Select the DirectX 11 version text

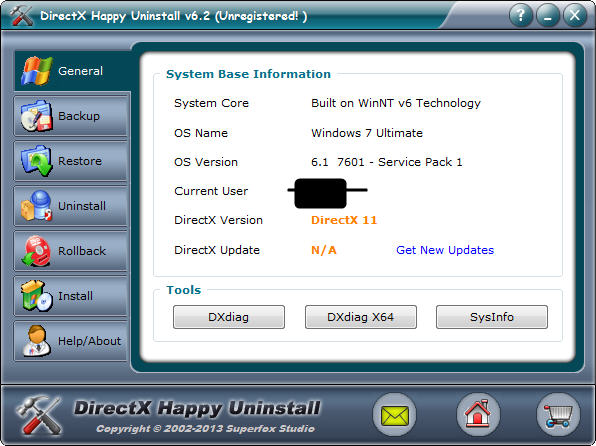344,220
